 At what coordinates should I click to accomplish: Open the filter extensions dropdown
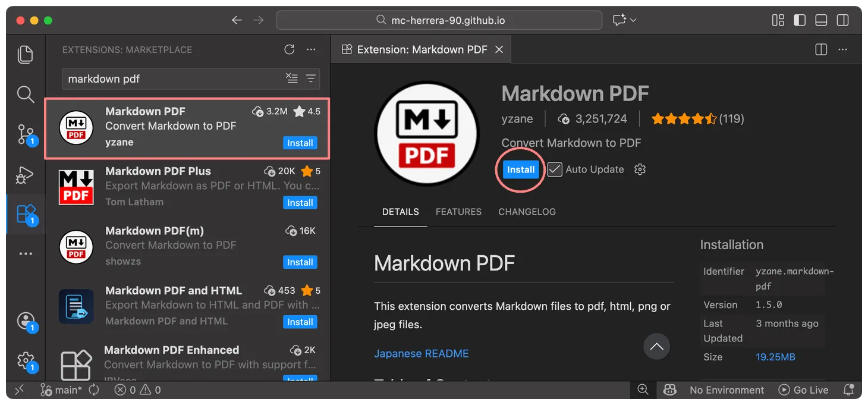[310, 79]
